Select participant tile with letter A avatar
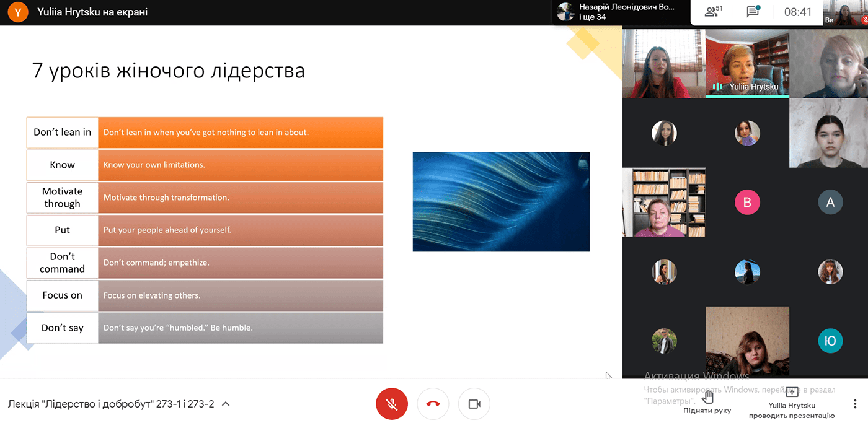The image size is (868, 423). click(830, 202)
